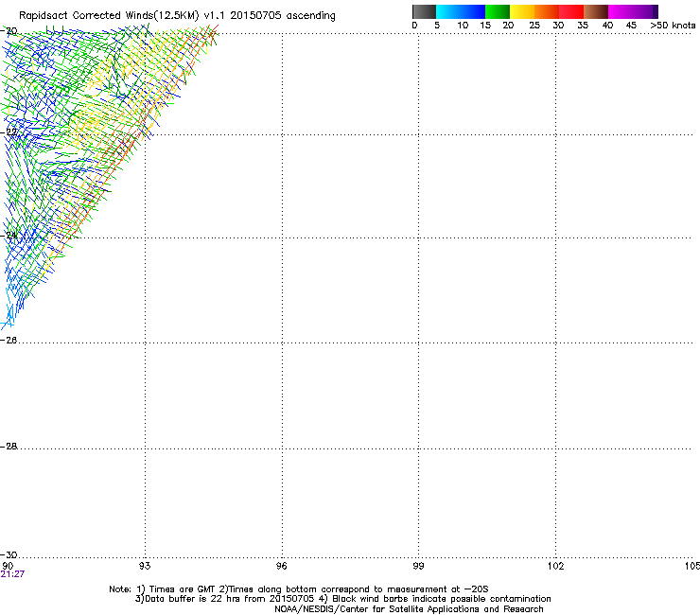This screenshot has height=615, width=700.
Task: Click the green 15-20 knots legend segment
Action: click(498, 11)
